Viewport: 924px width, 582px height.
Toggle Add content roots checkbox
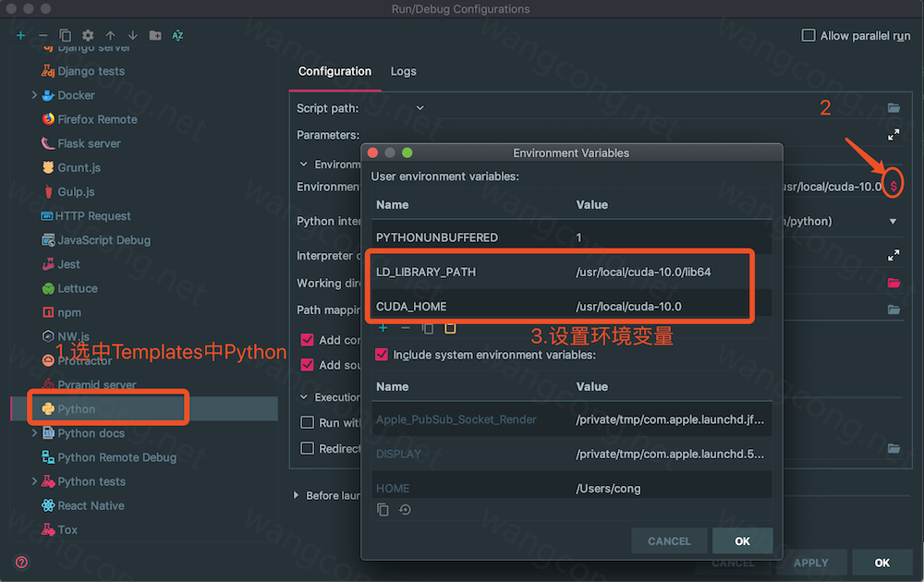[x=307, y=340]
